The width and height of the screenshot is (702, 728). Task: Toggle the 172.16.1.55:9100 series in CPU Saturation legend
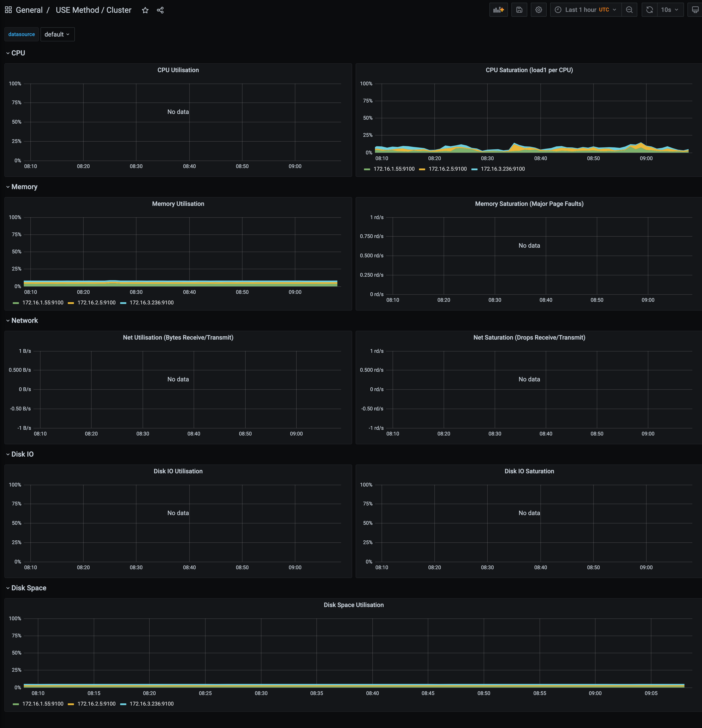(x=393, y=169)
